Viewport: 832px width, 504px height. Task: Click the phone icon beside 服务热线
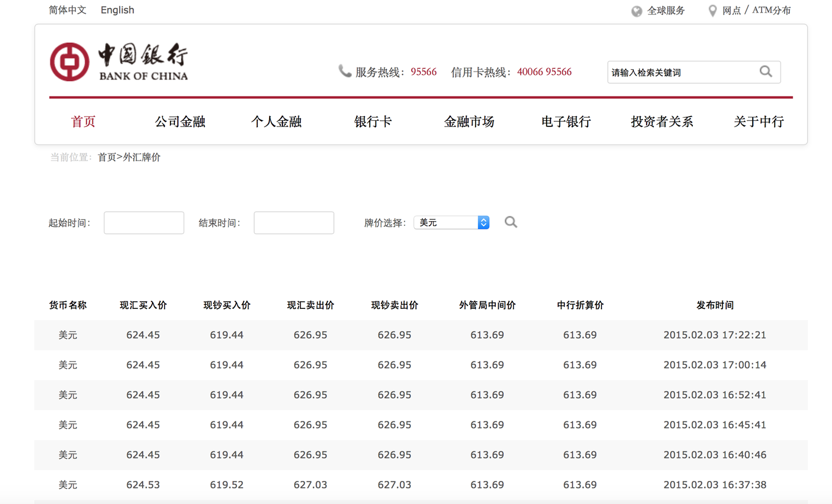point(345,70)
